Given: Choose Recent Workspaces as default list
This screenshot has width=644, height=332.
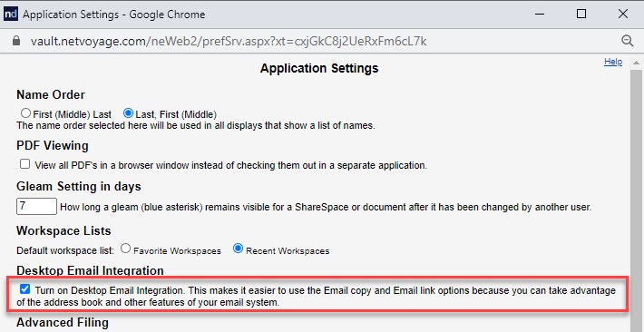Looking at the screenshot, I should tap(238, 249).
